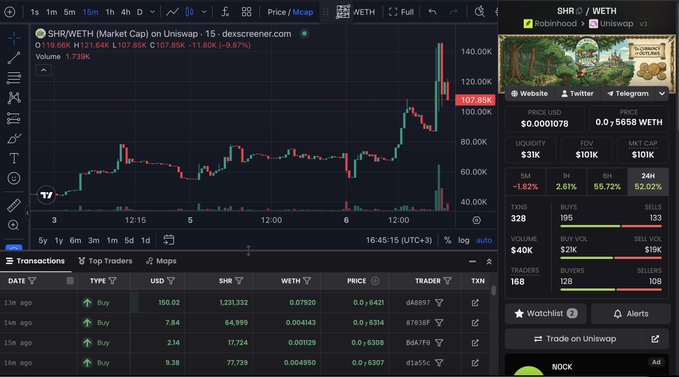
Task: Filter the WETH column
Action: (x=307, y=281)
